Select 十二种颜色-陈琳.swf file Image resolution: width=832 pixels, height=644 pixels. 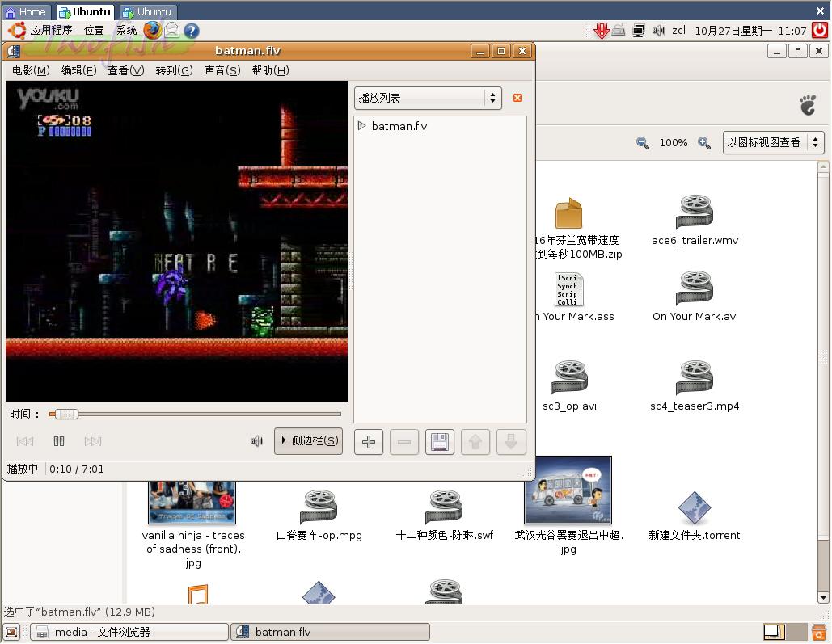coord(444,507)
